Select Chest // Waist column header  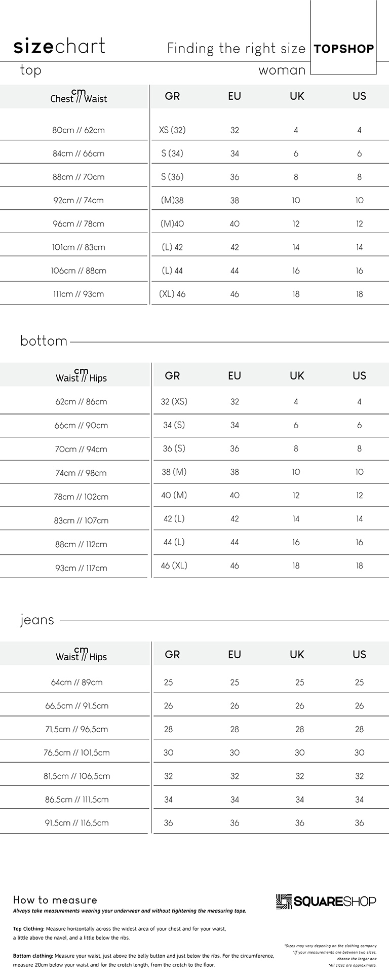tap(79, 96)
